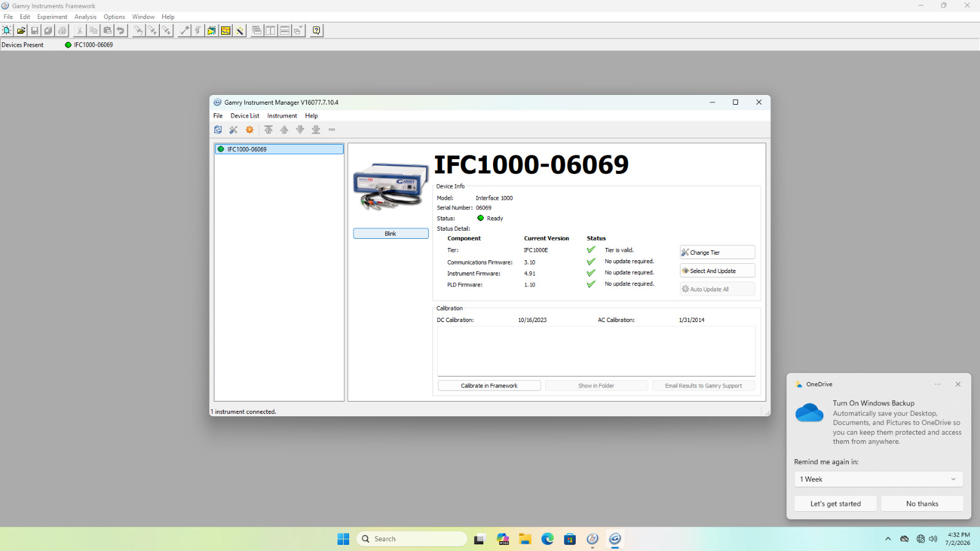The width and height of the screenshot is (980, 551).
Task: Click the tile windows horizontally icon
Action: [284, 31]
